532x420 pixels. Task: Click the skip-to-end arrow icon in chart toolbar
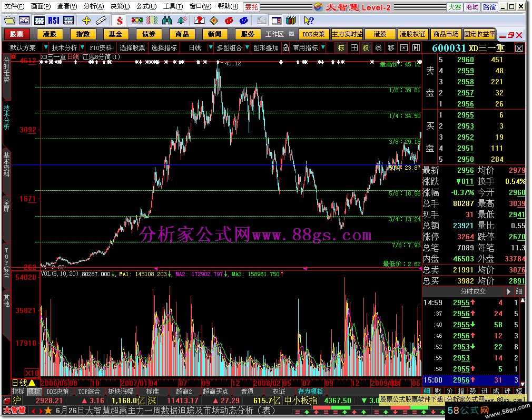[416, 48]
